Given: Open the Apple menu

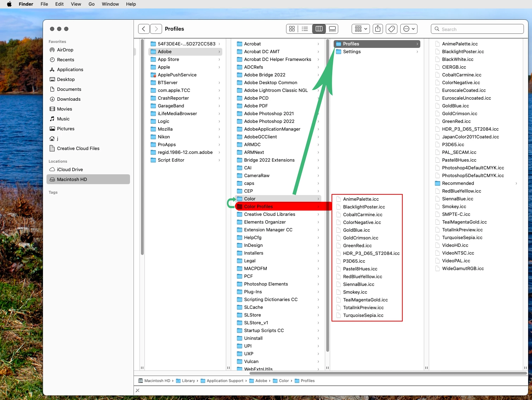Looking at the screenshot, I should tap(10, 4).
